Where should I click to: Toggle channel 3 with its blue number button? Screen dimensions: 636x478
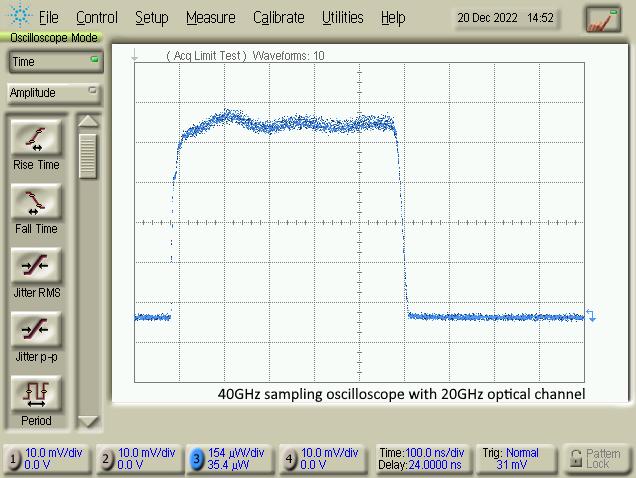[197, 459]
